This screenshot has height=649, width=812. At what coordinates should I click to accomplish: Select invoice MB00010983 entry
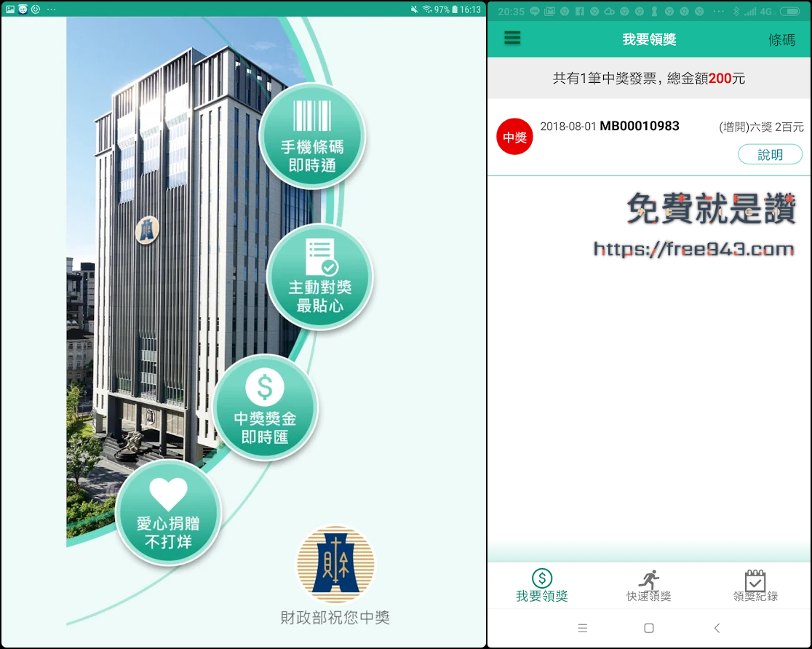[639, 127]
